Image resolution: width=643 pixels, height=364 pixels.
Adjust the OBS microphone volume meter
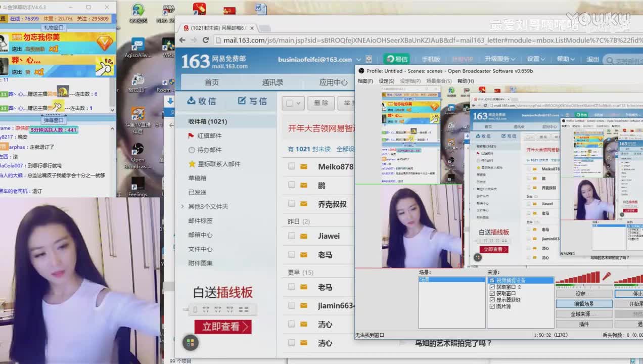pyautogui.click(x=577, y=278)
